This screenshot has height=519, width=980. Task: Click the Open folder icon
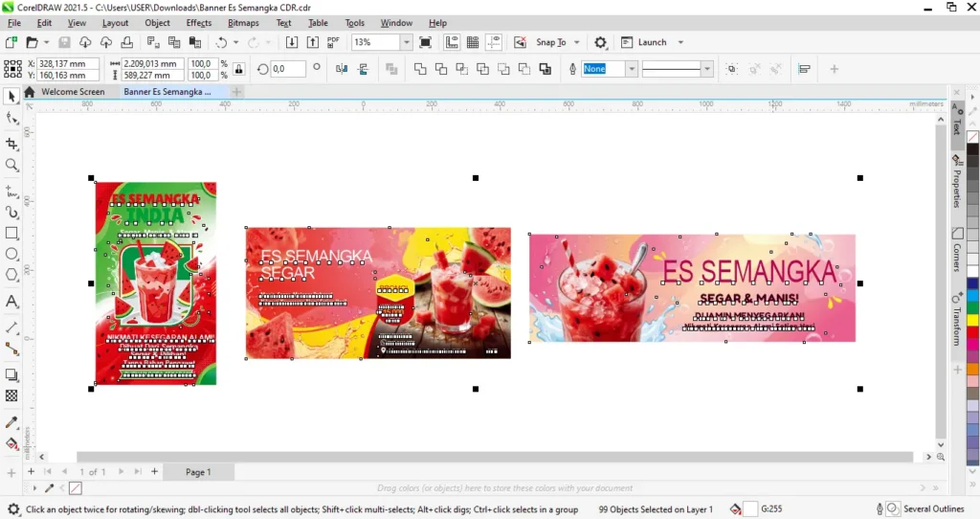click(32, 42)
